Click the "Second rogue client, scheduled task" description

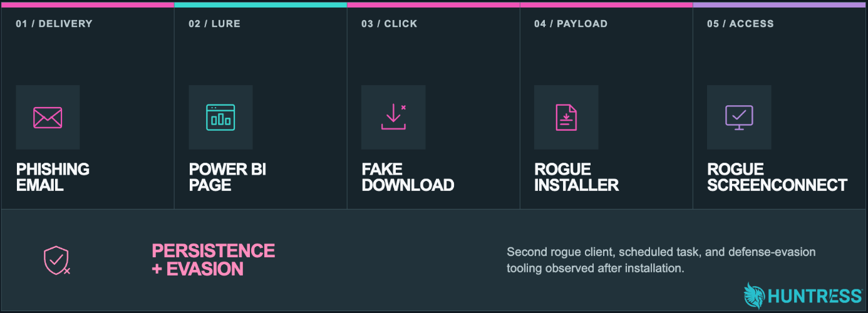(x=661, y=260)
